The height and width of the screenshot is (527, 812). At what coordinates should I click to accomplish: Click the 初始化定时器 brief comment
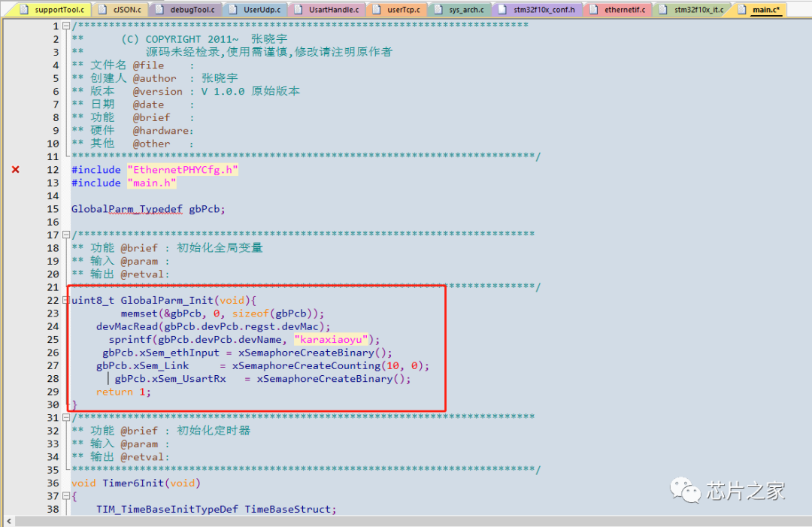click(x=214, y=431)
